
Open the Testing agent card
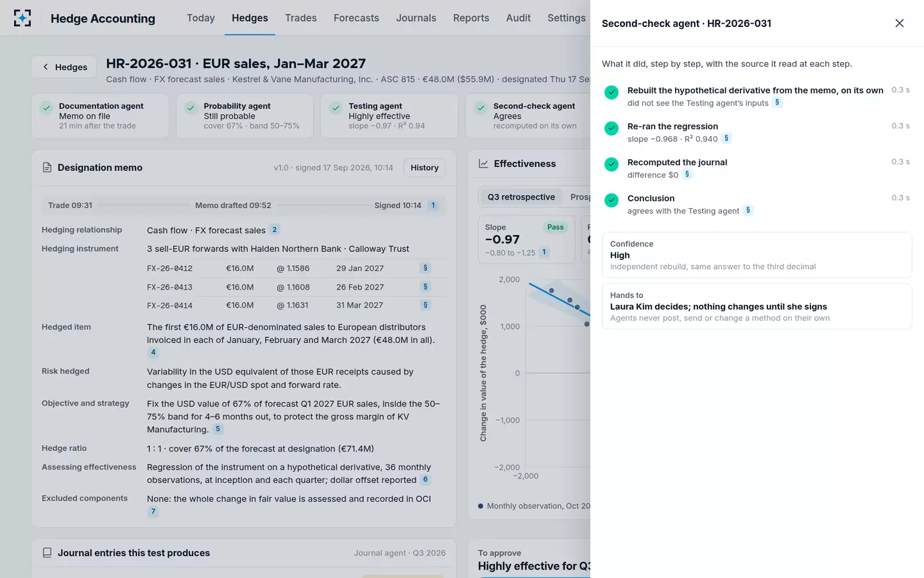pos(389,116)
